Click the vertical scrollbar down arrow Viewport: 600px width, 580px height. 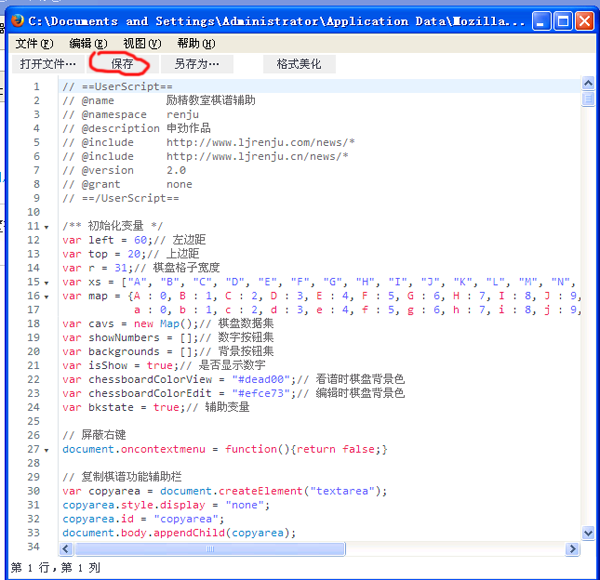[x=588, y=533]
